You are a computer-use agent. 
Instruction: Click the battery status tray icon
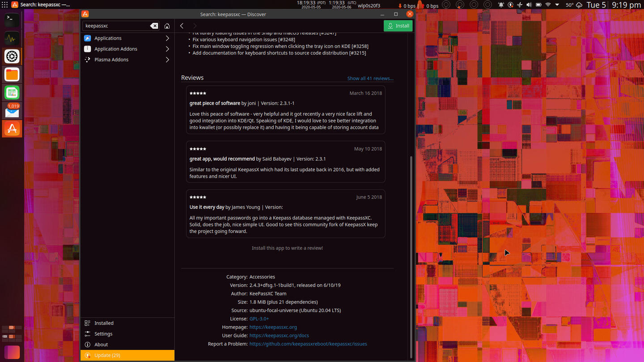(x=538, y=5)
